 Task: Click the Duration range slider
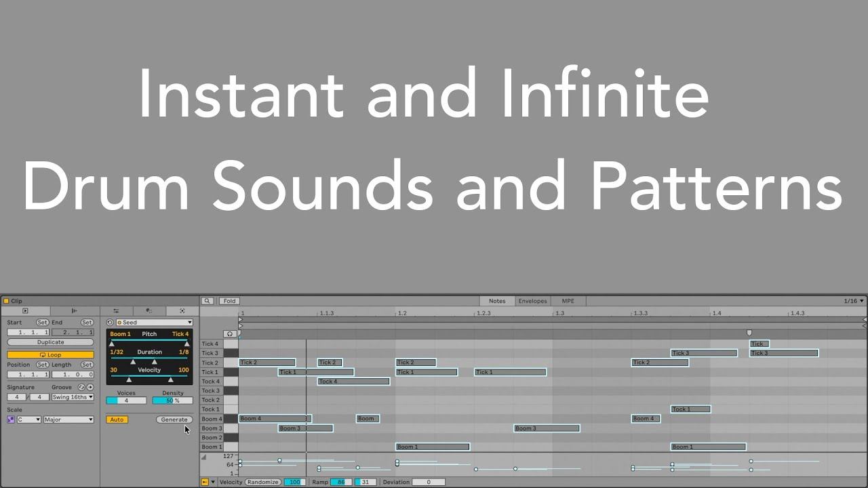click(x=149, y=361)
